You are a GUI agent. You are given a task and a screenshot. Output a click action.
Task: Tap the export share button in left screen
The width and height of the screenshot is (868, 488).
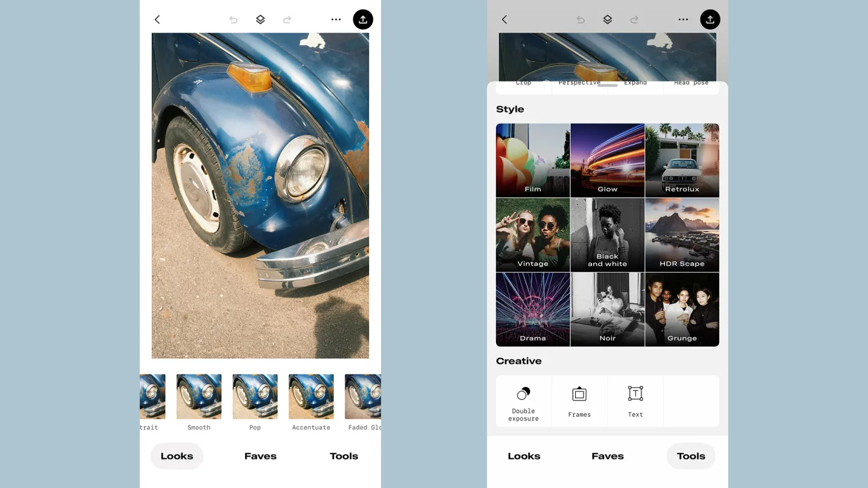click(x=363, y=19)
